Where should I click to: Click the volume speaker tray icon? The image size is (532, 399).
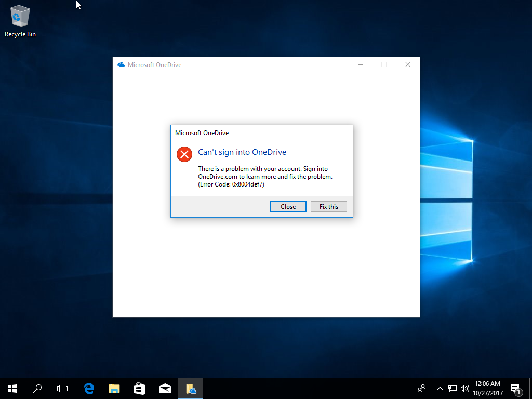point(465,389)
